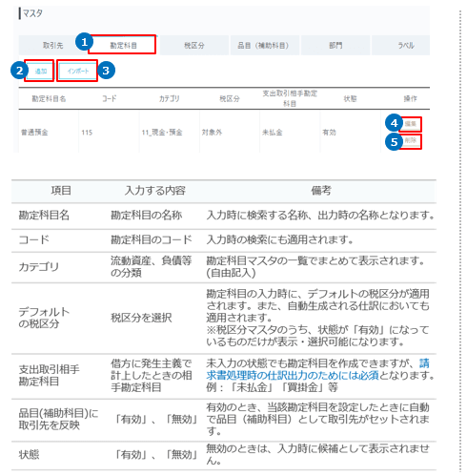Switch to the 勘定科目 tab
The height and width of the screenshot is (476, 467).
pyautogui.click(x=123, y=46)
